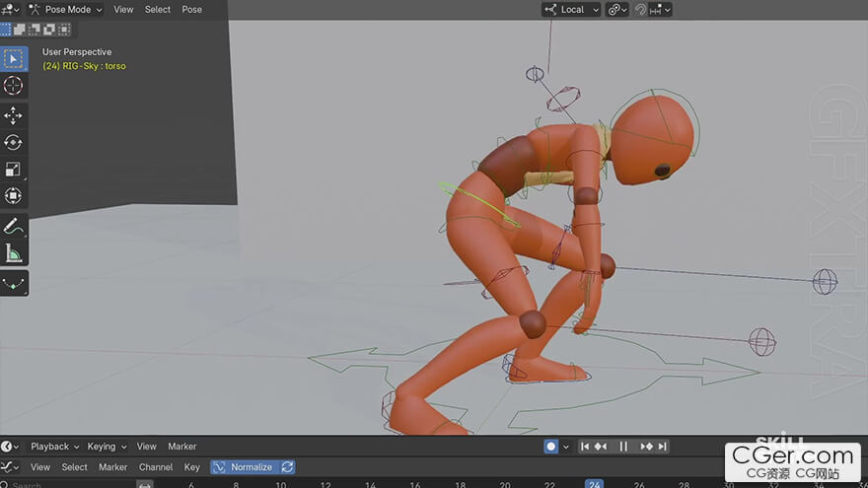This screenshot has width=868, height=488.
Task: Choose the Rotate tool
Action: point(14,142)
